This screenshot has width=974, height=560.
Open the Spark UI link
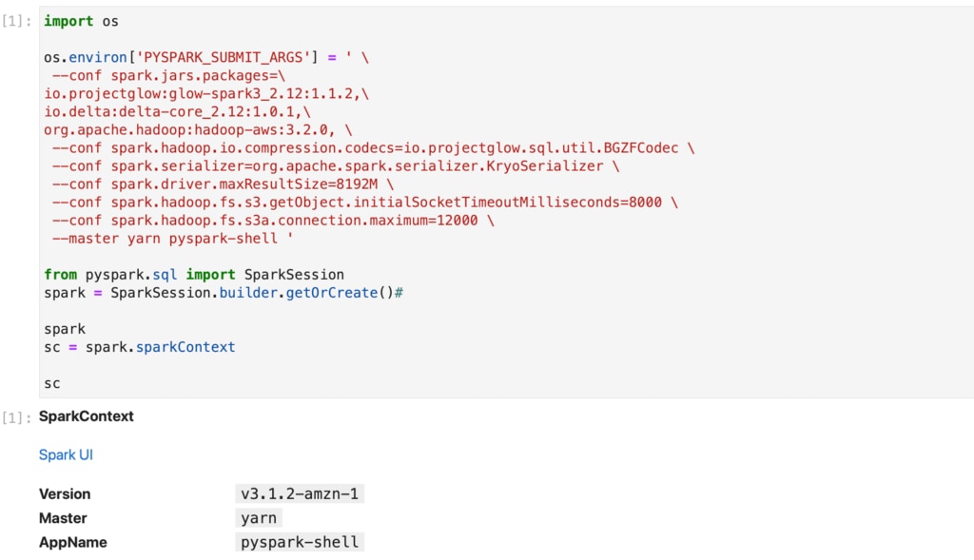pyautogui.click(x=66, y=454)
